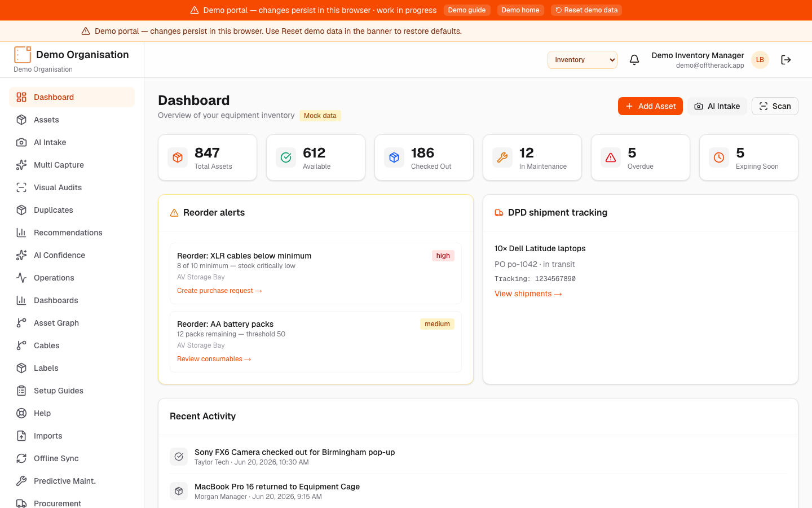Click the Multi Capture sparkle icon
Viewport: 812px width, 508px height.
coord(21,165)
